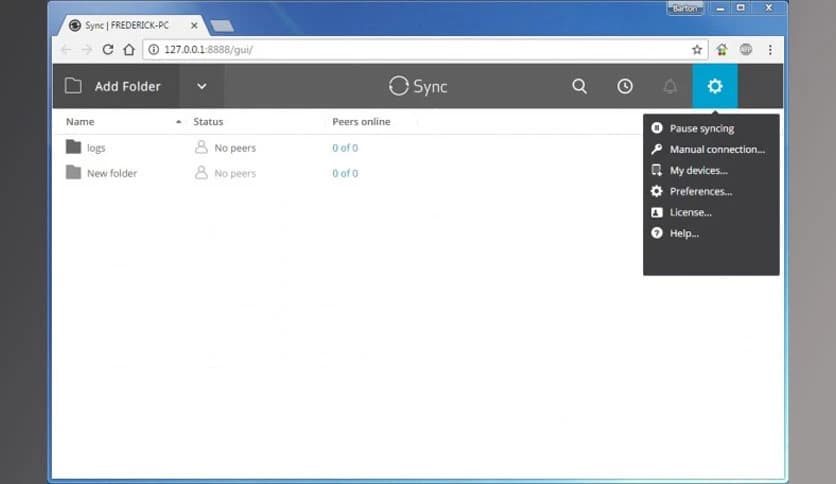Sort by Status column header
The image size is (836, 484).
[208, 122]
